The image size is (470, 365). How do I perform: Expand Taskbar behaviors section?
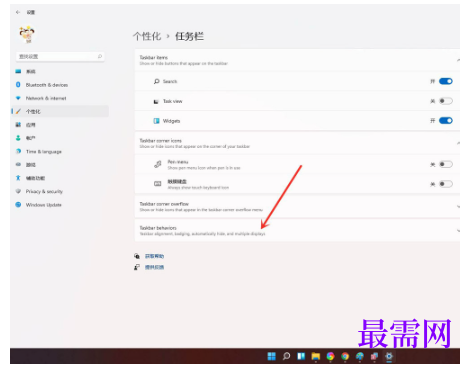point(297,230)
